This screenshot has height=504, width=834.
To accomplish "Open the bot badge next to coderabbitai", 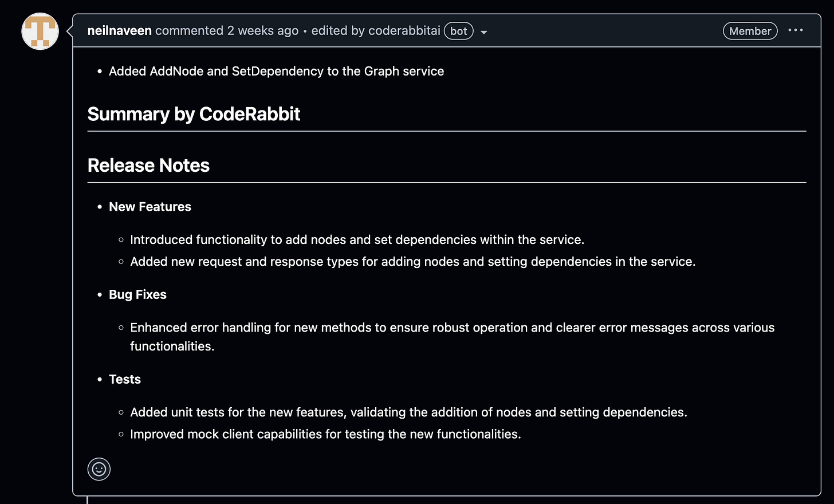I will [x=458, y=31].
